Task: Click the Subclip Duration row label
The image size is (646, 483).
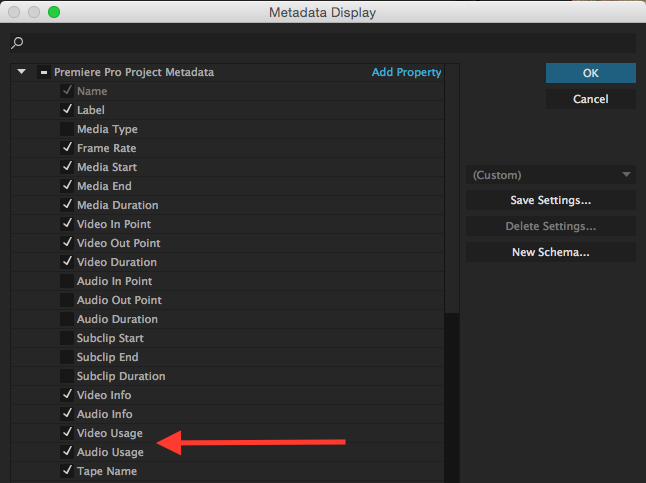Action: point(121,376)
